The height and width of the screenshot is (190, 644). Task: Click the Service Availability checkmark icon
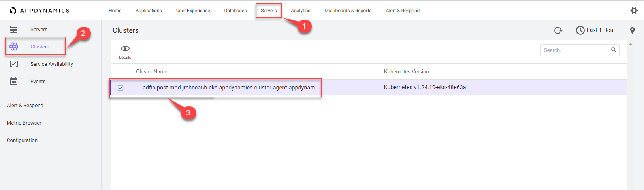(x=14, y=64)
